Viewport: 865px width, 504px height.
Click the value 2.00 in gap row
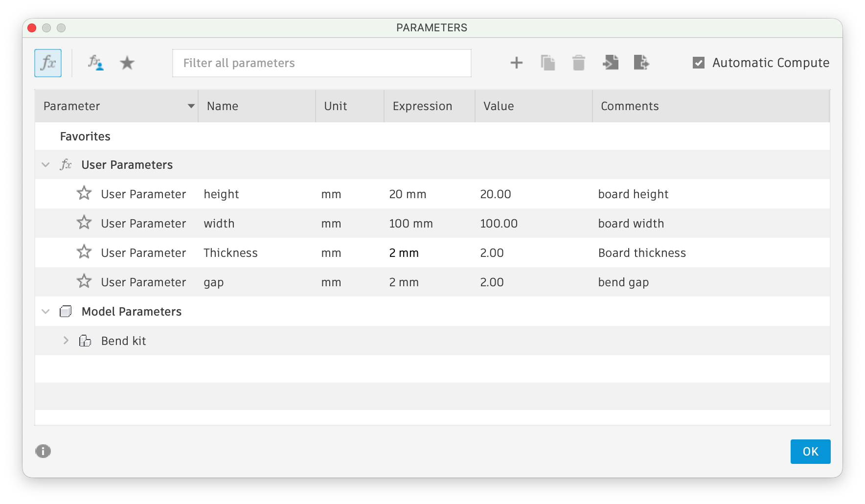(x=492, y=282)
